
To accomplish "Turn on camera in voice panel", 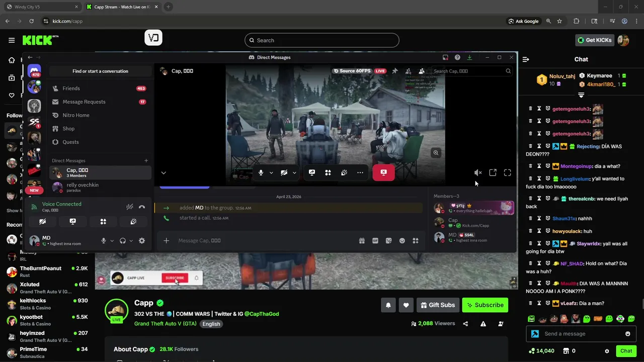I will pos(42,221).
